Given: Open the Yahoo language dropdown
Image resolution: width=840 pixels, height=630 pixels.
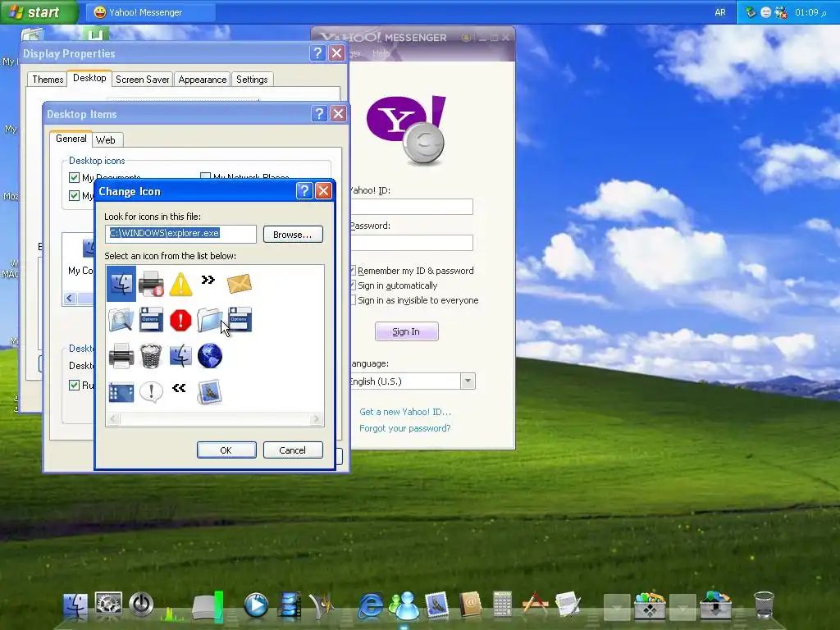Looking at the screenshot, I should click(x=468, y=381).
